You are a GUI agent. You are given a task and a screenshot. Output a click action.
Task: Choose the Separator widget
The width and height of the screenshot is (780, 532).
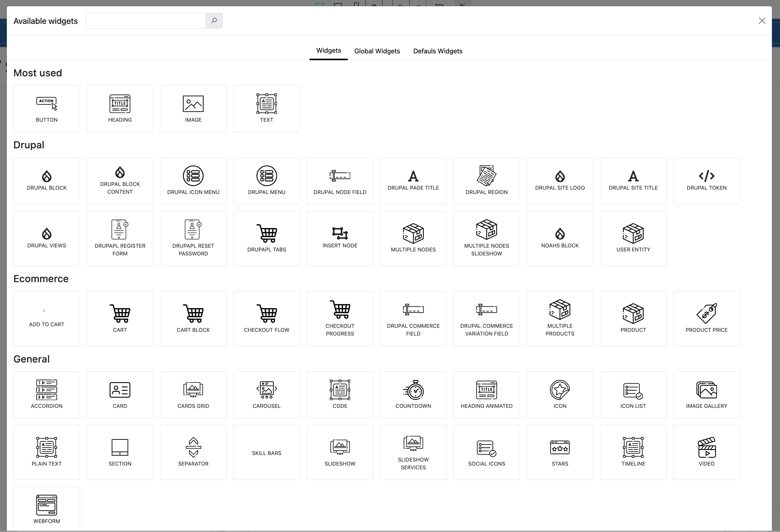pyautogui.click(x=193, y=453)
